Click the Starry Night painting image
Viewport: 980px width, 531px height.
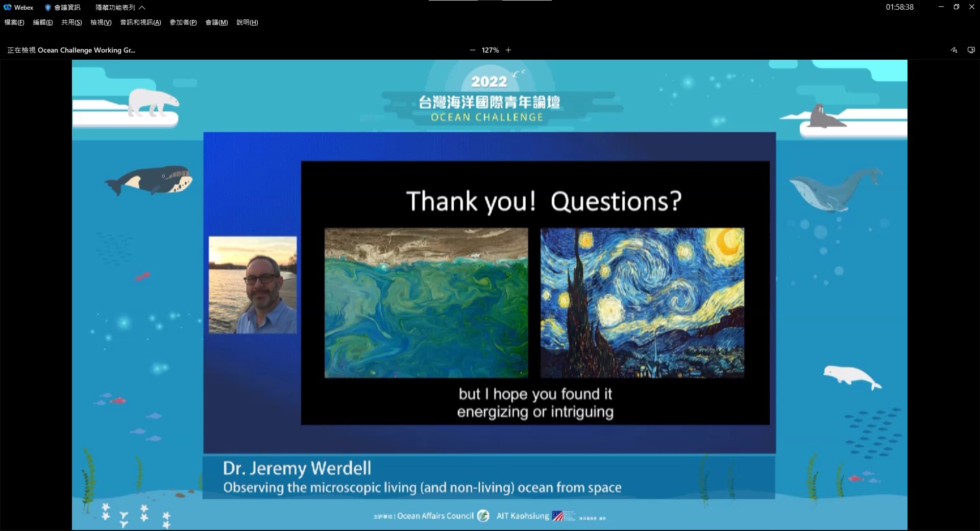pyautogui.click(x=642, y=303)
